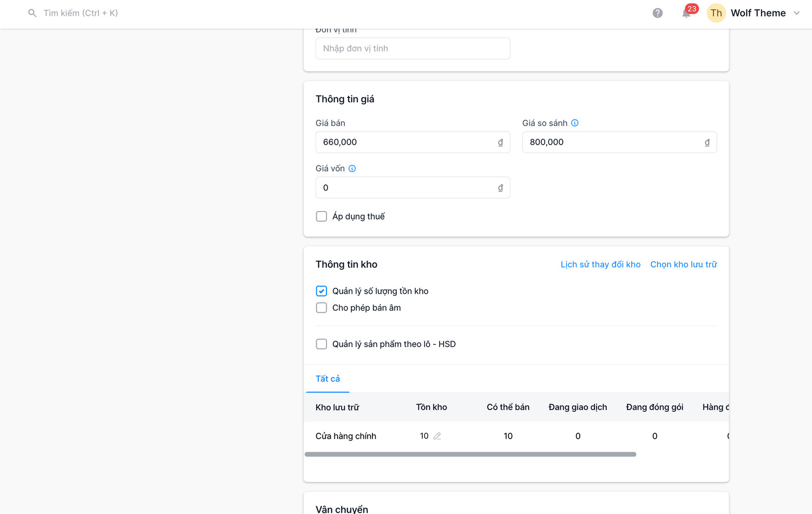Check Quản lý sản phẩm theo lô - HSD

coord(322,344)
